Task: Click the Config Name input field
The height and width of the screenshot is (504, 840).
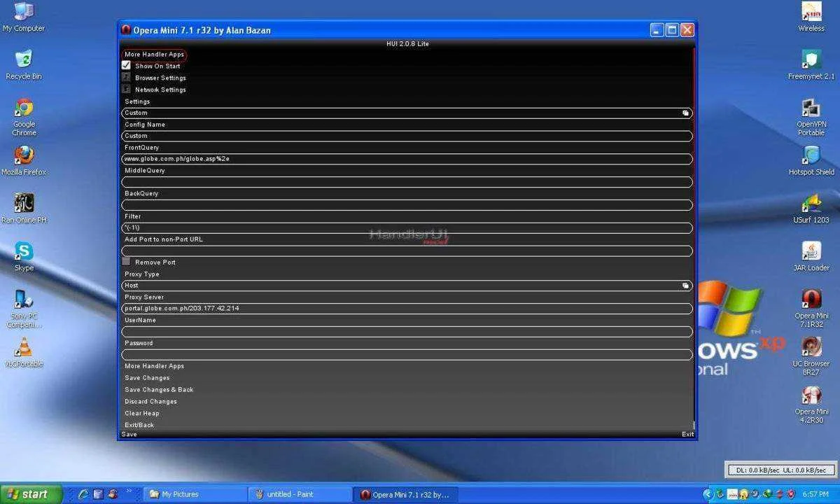Action: coord(407,136)
